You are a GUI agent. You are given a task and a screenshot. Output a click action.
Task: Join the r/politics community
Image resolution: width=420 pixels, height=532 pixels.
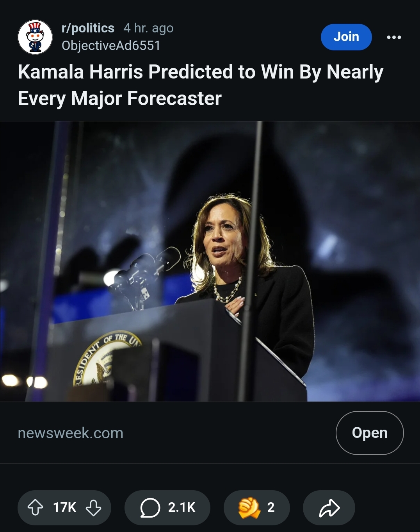(x=346, y=37)
